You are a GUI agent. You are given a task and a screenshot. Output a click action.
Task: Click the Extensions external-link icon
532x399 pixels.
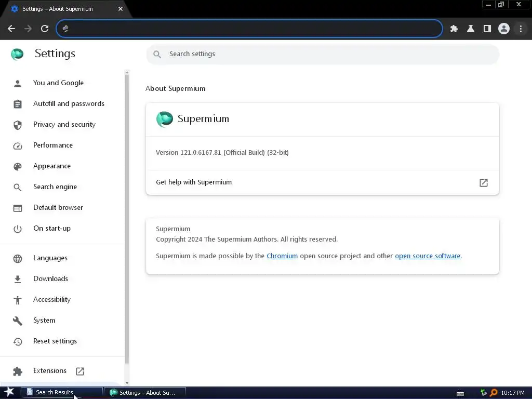pos(80,371)
